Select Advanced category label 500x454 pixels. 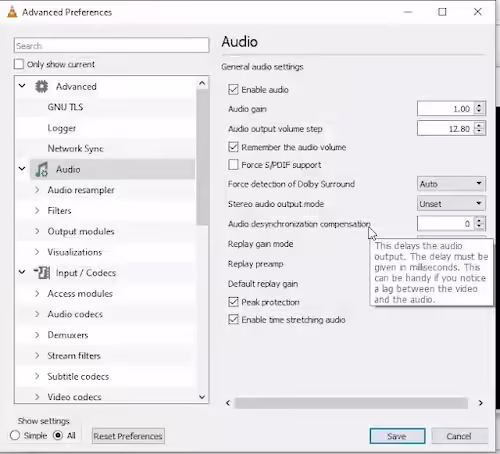coord(76,86)
